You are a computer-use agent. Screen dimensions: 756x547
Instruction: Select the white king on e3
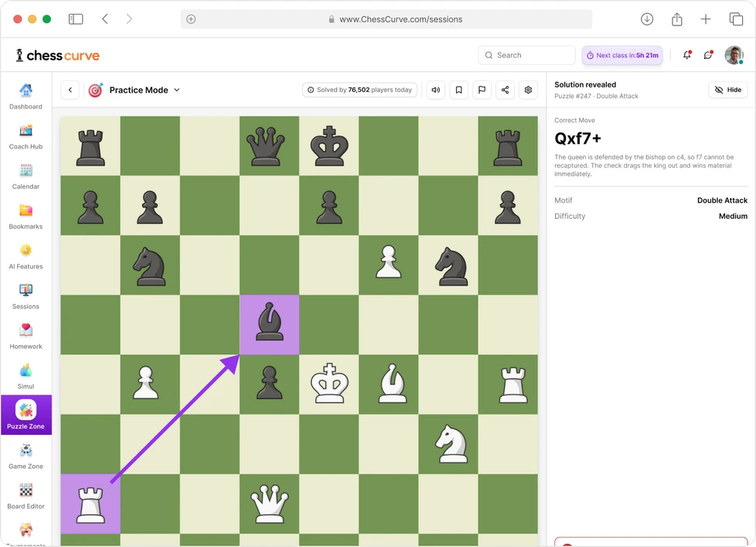click(329, 385)
